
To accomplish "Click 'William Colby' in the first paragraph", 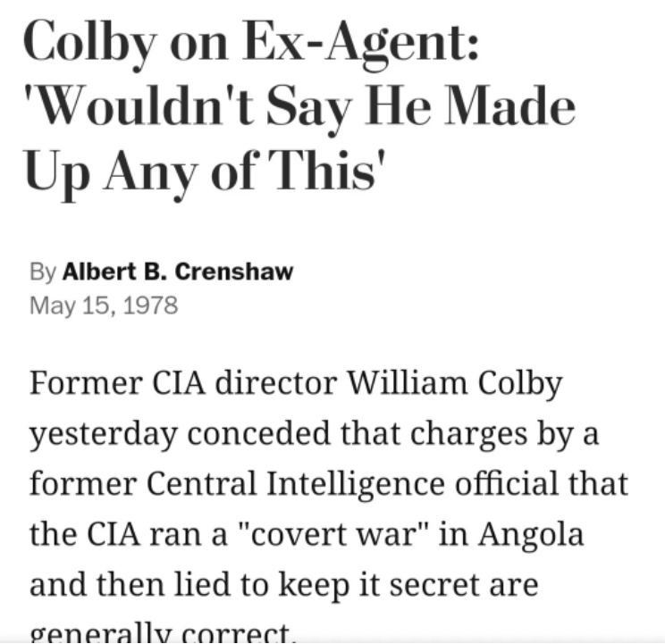I will coord(455,383).
